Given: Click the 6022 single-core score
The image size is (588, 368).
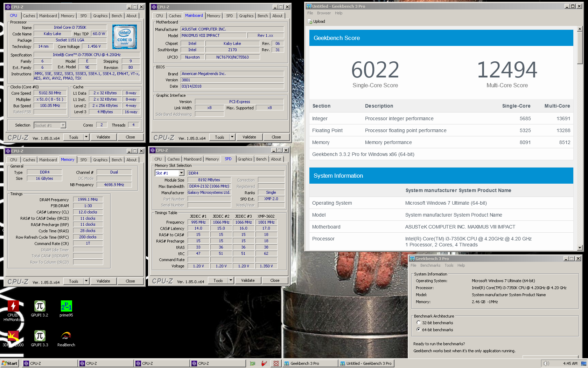Looking at the screenshot, I should click(x=375, y=70).
